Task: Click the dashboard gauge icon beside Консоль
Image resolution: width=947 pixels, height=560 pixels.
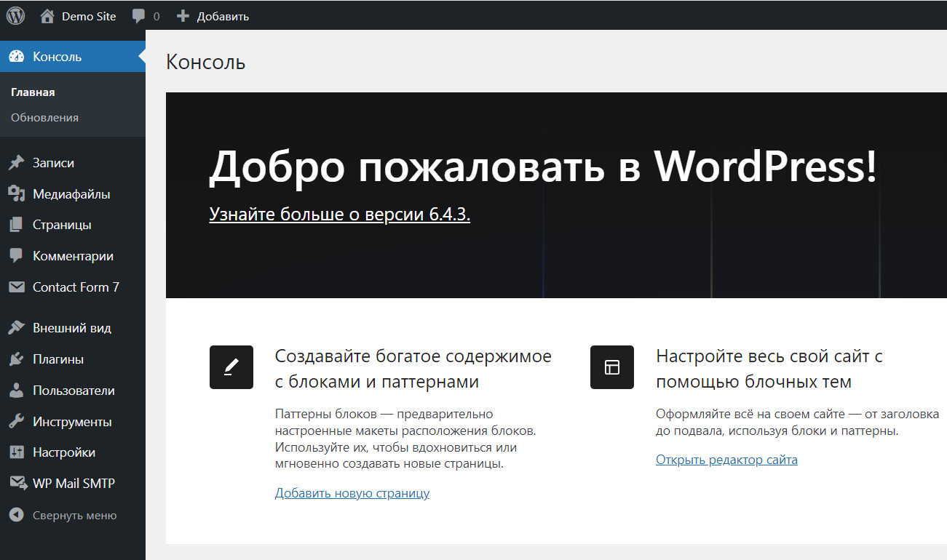Action: pos(16,57)
